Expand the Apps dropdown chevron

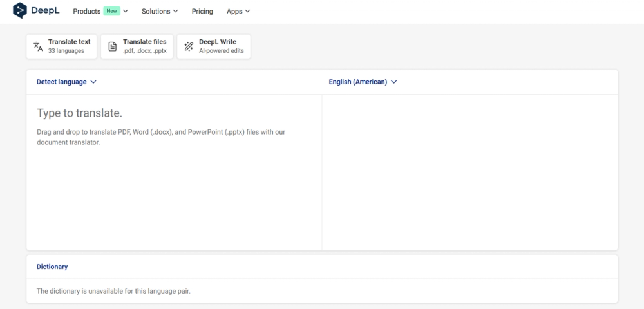(248, 11)
